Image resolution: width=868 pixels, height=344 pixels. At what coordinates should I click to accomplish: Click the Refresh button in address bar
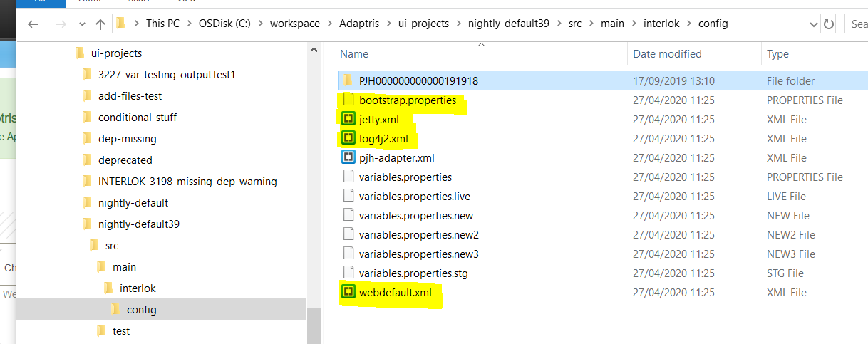click(828, 24)
